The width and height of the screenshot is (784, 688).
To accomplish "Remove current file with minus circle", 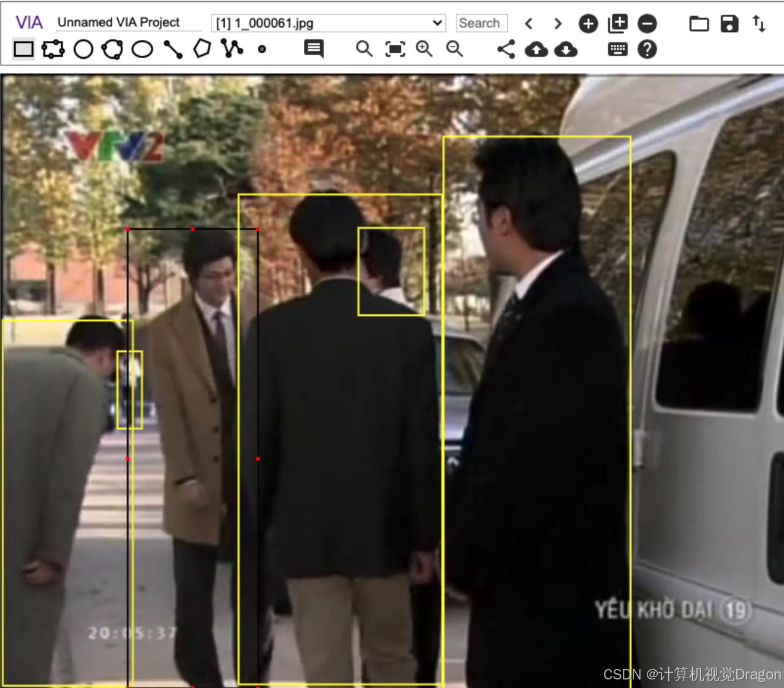I will [647, 24].
